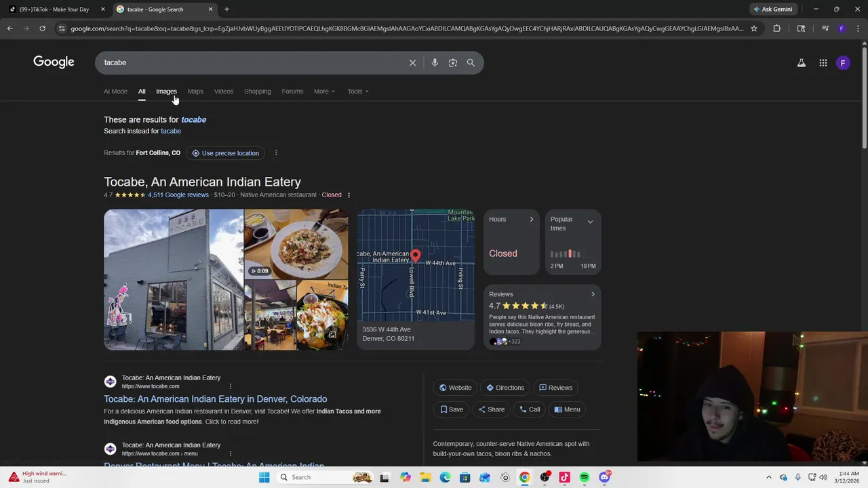This screenshot has height=488, width=868.
Task: Open File Explorer from the taskbar
Action: 425,477
